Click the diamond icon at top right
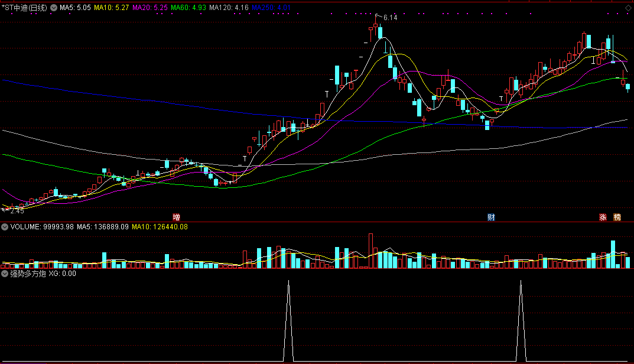 coord(628,8)
